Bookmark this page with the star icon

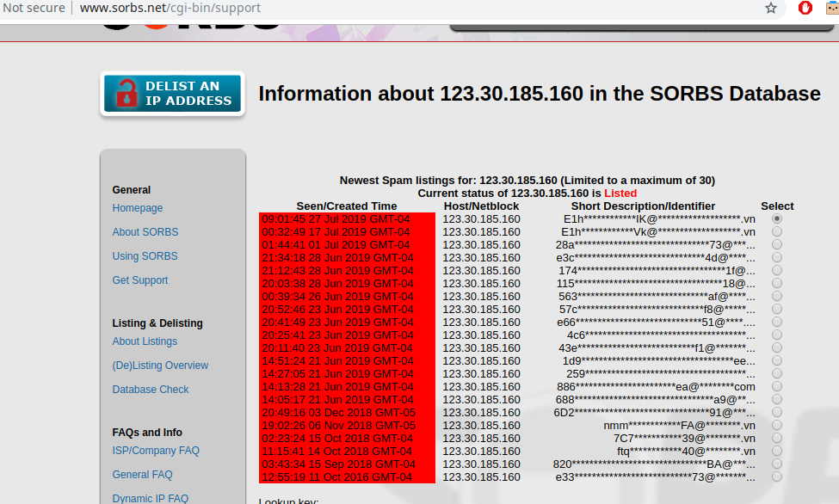coord(770,8)
